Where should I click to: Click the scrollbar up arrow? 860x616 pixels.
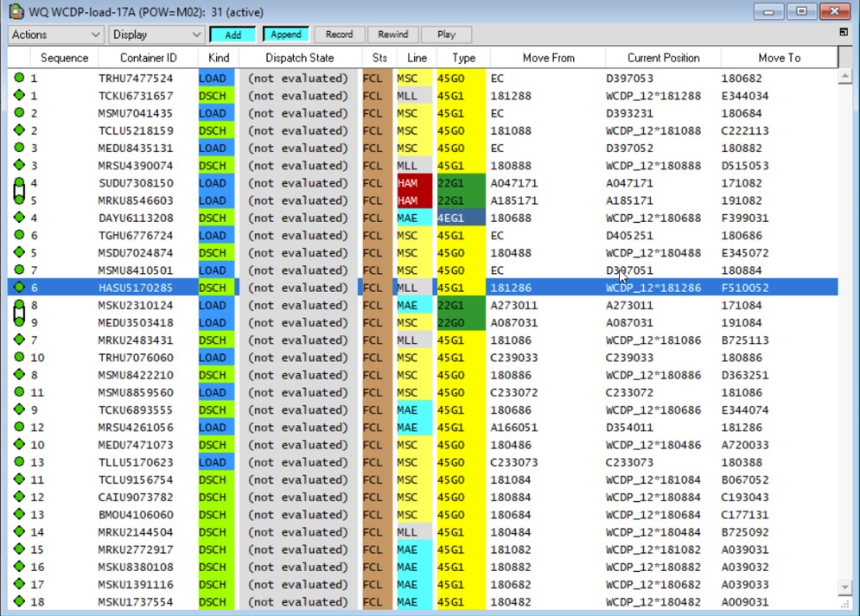point(845,76)
